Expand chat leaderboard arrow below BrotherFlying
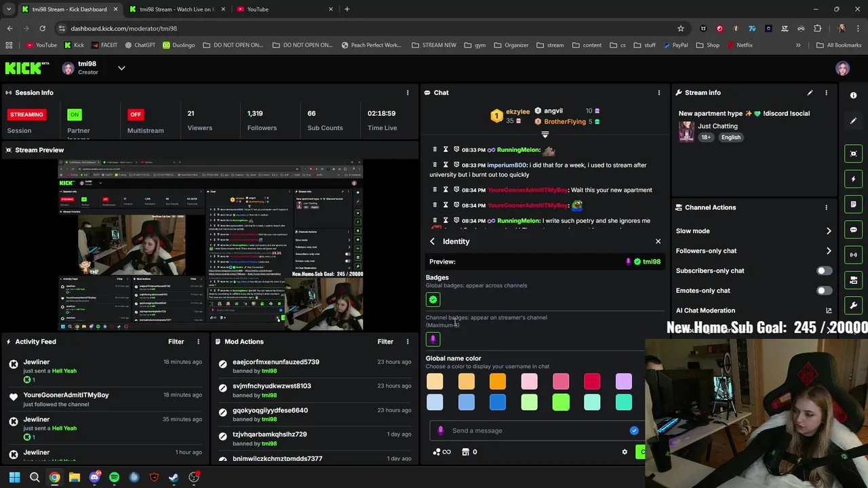 pyautogui.click(x=545, y=134)
